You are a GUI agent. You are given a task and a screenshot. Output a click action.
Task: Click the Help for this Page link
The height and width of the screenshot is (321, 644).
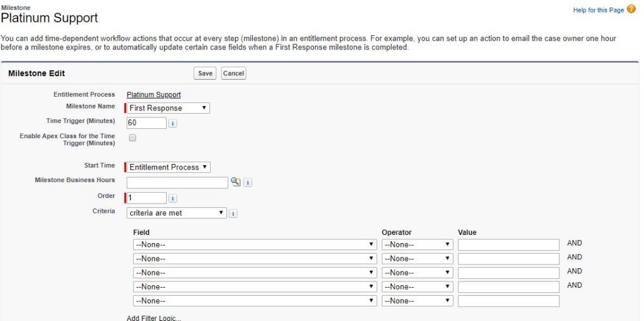click(x=598, y=10)
